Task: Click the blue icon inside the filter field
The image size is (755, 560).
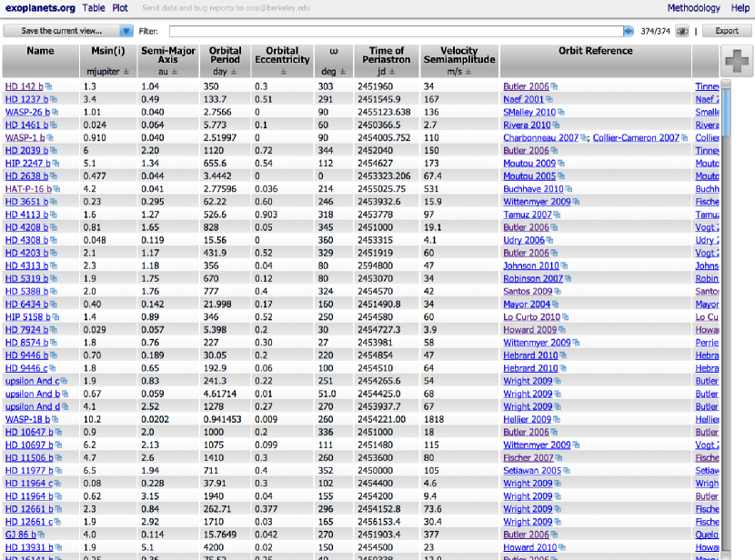Action: click(x=628, y=31)
